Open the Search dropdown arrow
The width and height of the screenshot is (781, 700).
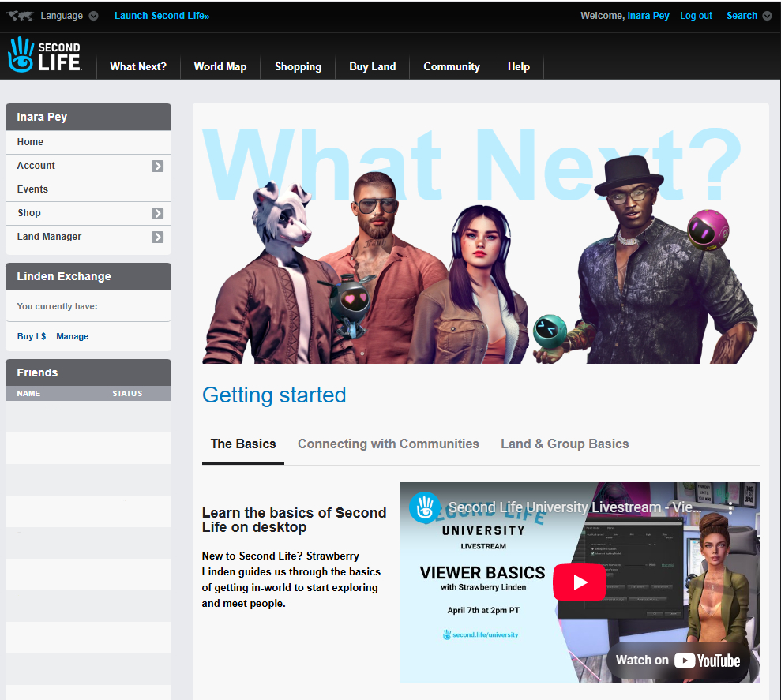(x=767, y=16)
